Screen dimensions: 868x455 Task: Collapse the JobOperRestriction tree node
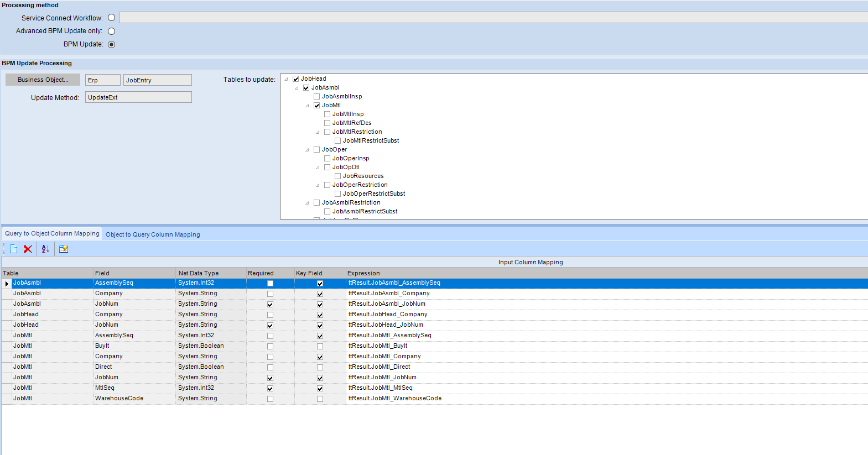point(318,185)
